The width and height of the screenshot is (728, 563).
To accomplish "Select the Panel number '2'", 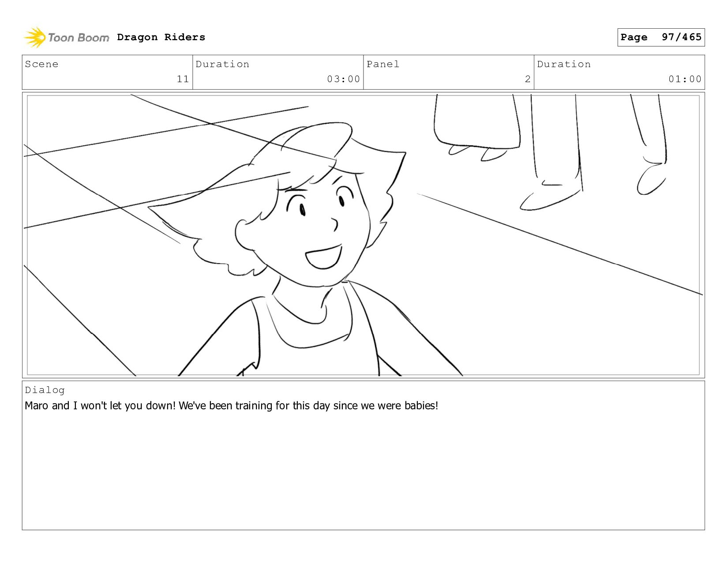I will (528, 79).
